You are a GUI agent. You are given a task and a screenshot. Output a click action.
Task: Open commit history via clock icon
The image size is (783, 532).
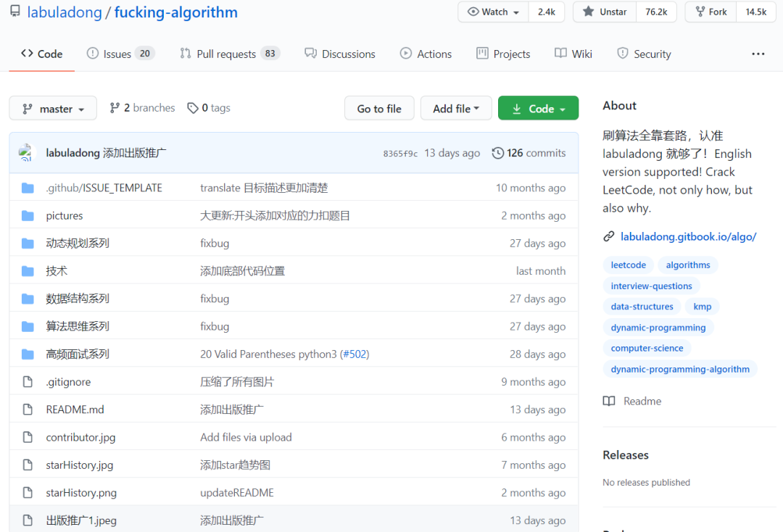coord(497,153)
